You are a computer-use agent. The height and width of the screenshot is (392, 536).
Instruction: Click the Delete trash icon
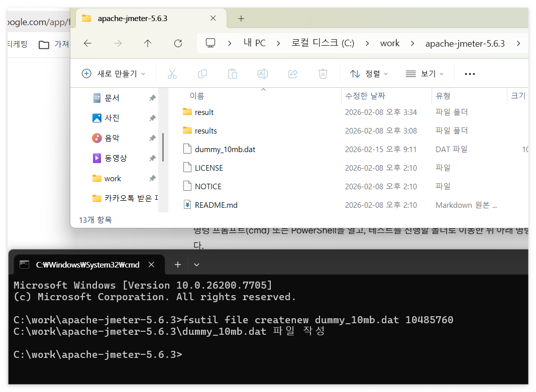pyautogui.click(x=323, y=74)
